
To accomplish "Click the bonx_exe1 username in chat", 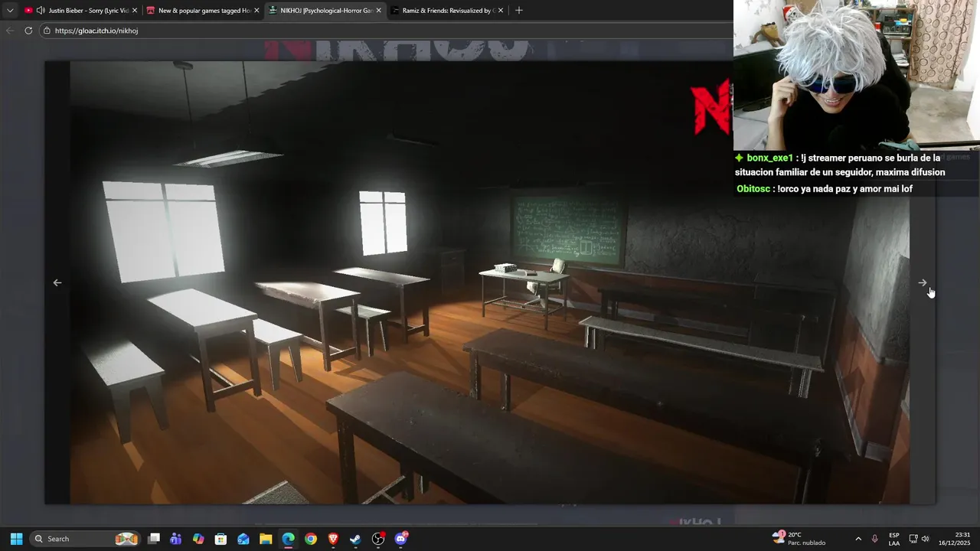I will pos(769,158).
